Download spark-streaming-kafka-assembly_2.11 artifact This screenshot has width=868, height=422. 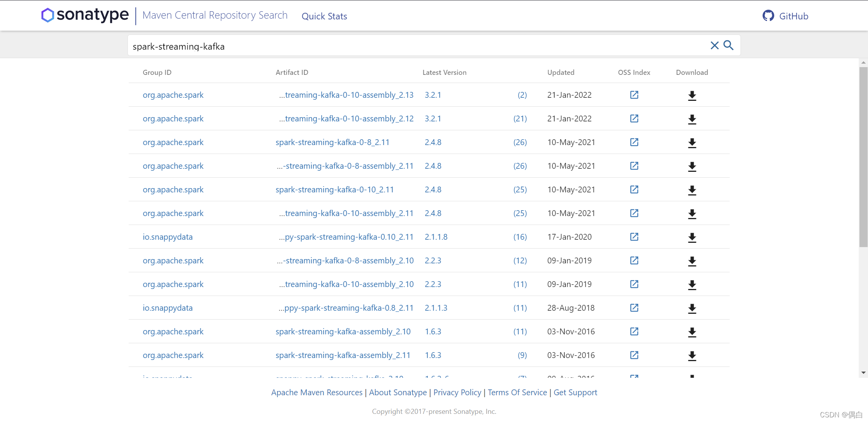pyautogui.click(x=692, y=356)
